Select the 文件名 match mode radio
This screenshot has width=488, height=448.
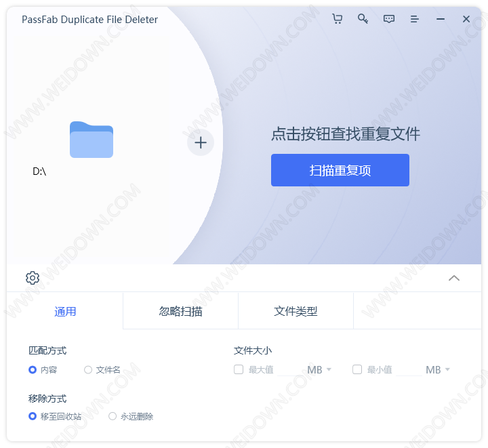[x=88, y=369]
